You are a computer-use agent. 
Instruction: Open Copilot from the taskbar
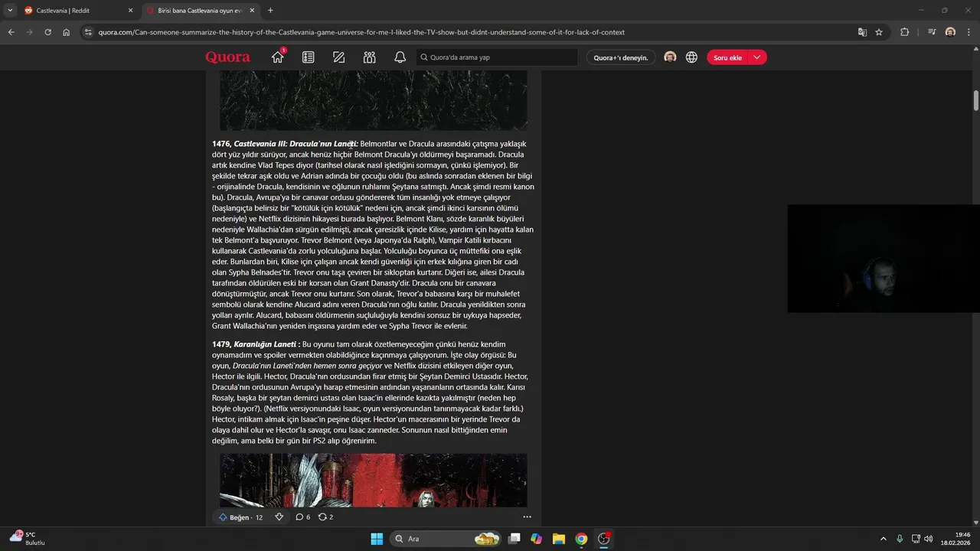point(537,539)
